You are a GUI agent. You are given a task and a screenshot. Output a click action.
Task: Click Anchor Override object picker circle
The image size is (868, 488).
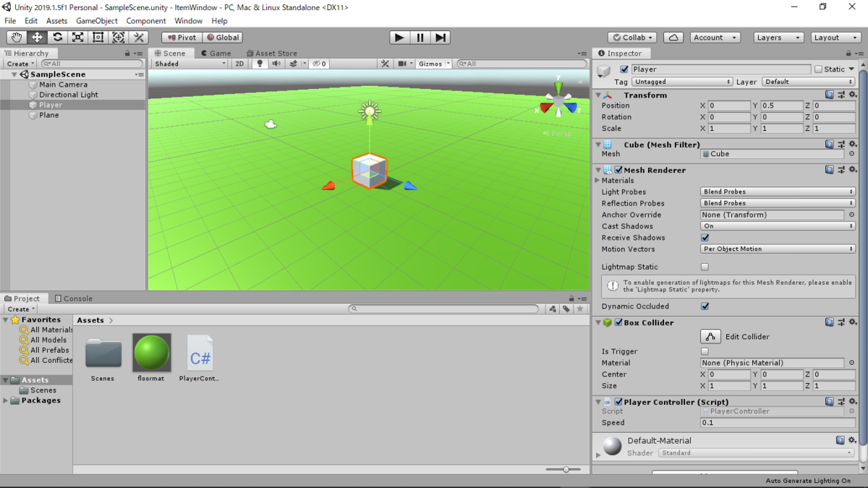tap(851, 215)
